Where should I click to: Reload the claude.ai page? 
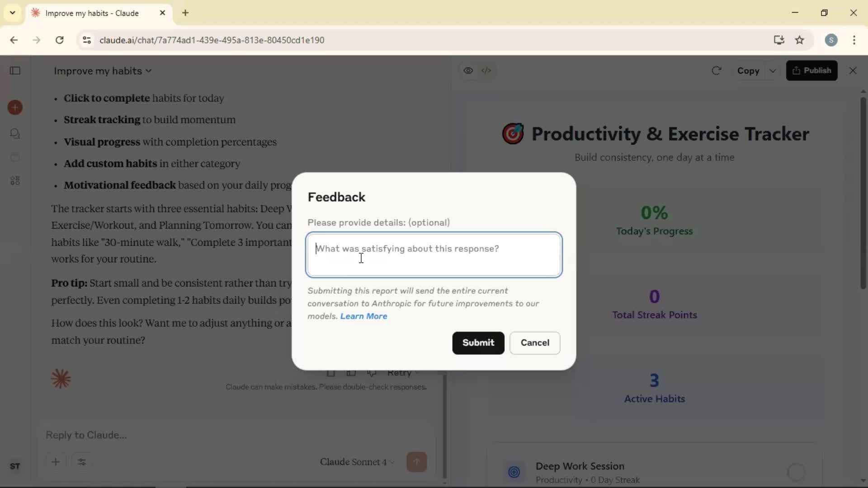59,40
